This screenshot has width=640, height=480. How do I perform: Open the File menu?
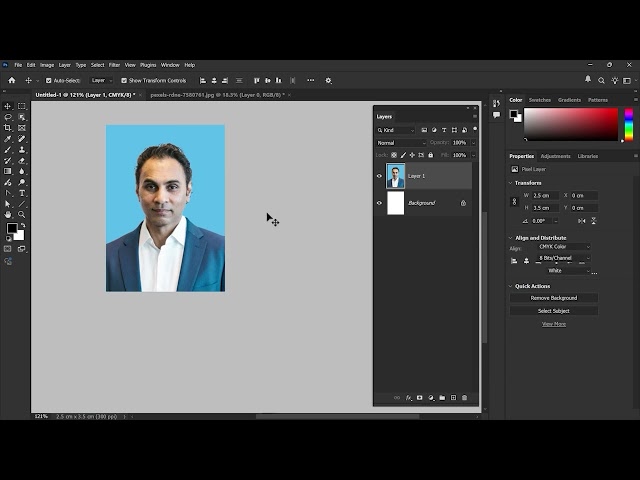18,65
